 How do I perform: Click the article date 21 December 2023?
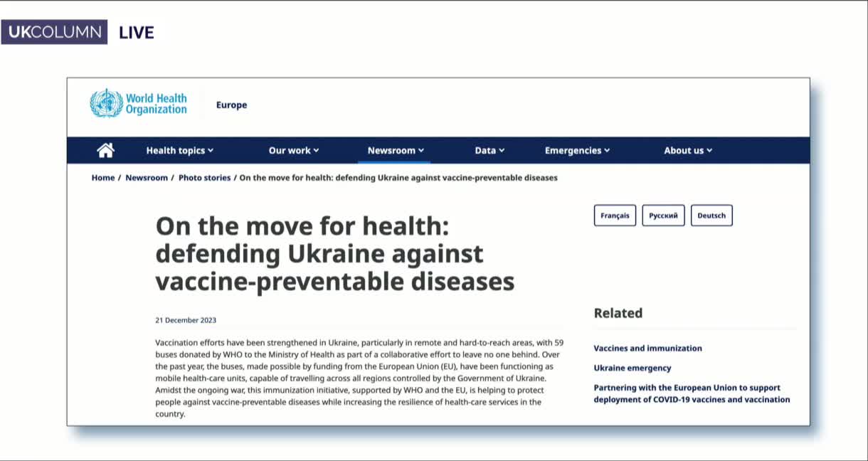coord(186,320)
